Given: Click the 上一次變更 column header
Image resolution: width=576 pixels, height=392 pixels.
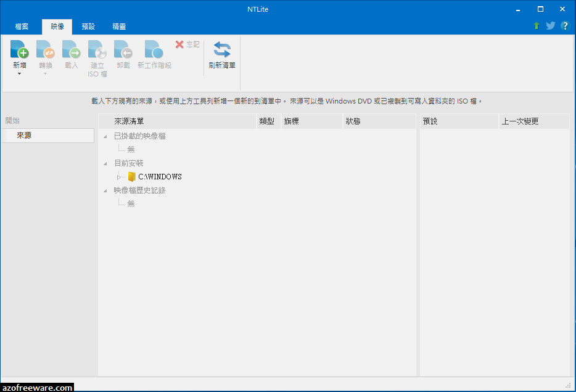Looking at the screenshot, I should (534, 121).
